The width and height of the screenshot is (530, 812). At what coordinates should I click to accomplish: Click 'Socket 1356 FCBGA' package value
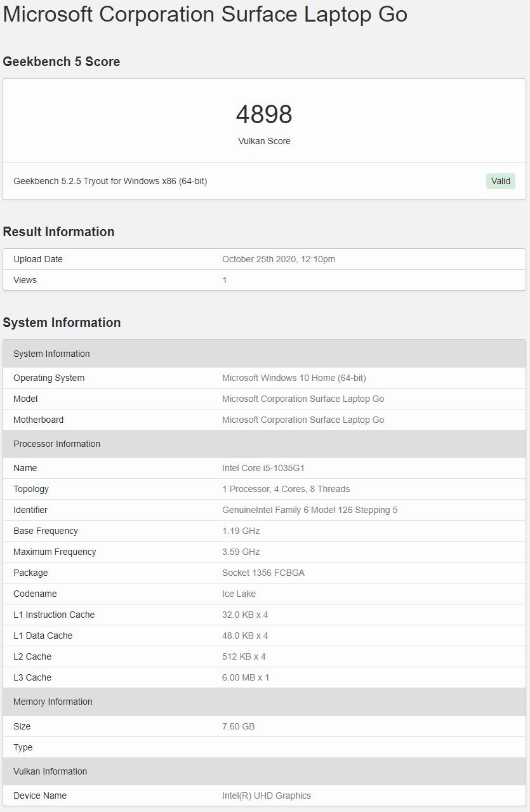click(x=263, y=573)
